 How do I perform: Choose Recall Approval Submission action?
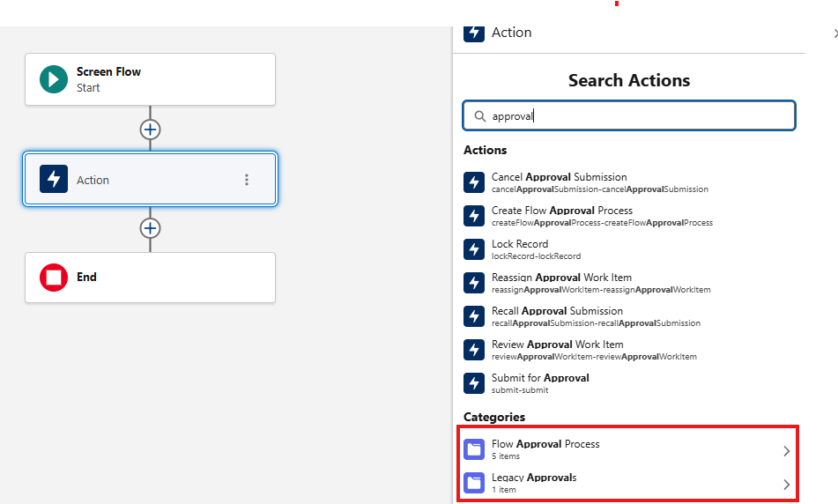tap(629, 316)
